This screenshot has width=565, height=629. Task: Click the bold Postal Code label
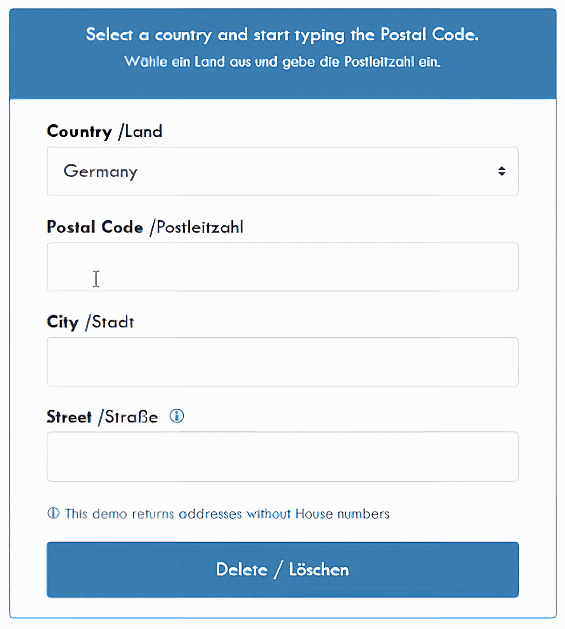[95, 227]
